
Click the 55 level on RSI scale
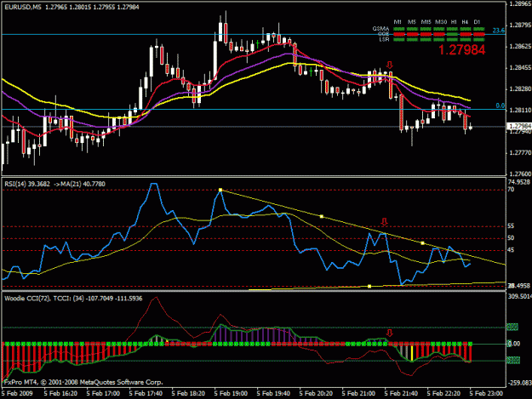511,225
